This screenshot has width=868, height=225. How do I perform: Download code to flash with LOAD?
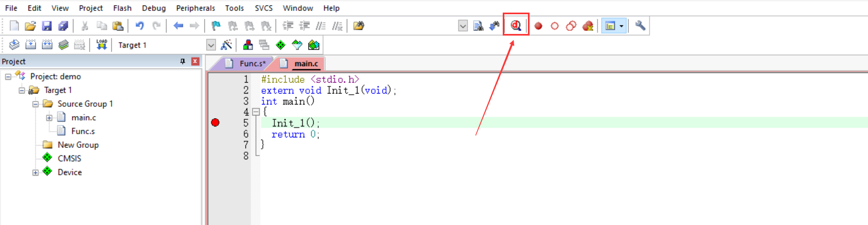click(102, 45)
